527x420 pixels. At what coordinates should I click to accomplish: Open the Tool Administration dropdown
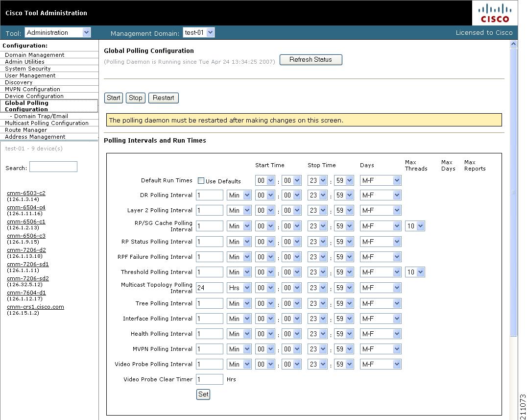[58, 33]
